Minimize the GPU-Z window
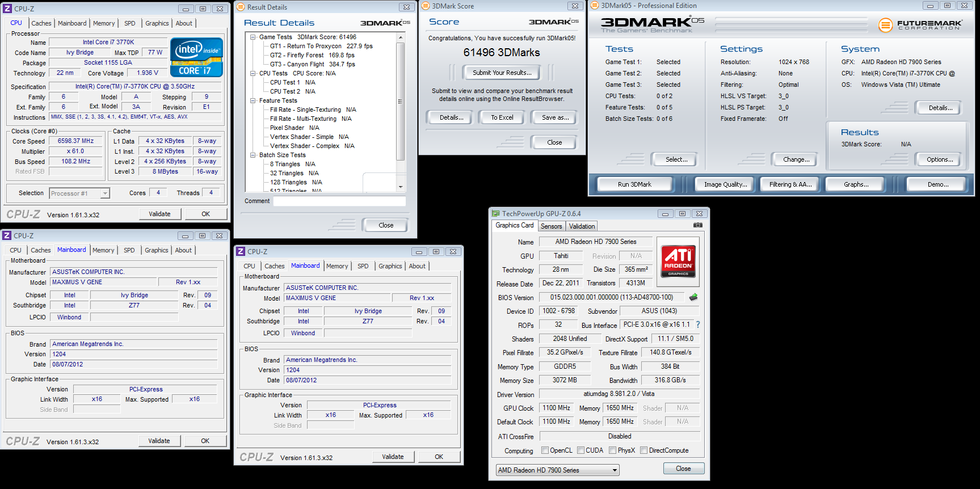Image resolution: width=980 pixels, height=489 pixels. point(665,214)
